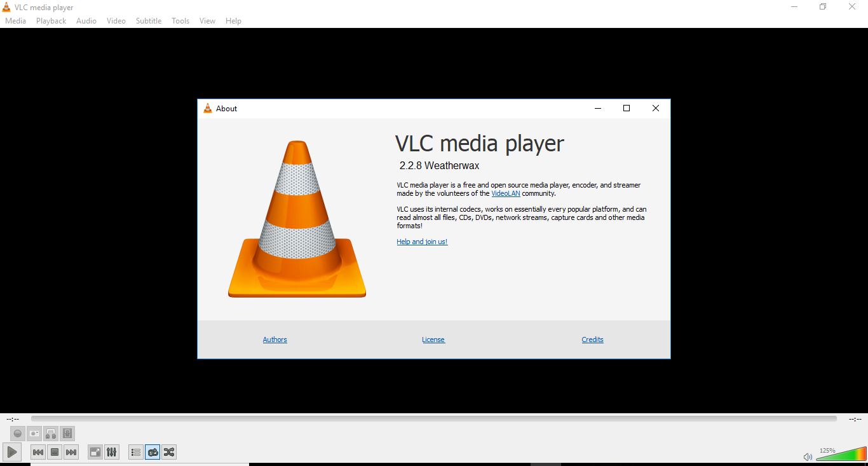This screenshot has width=868, height=466.
Task: Open the Playback menu
Action: pyautogui.click(x=50, y=20)
